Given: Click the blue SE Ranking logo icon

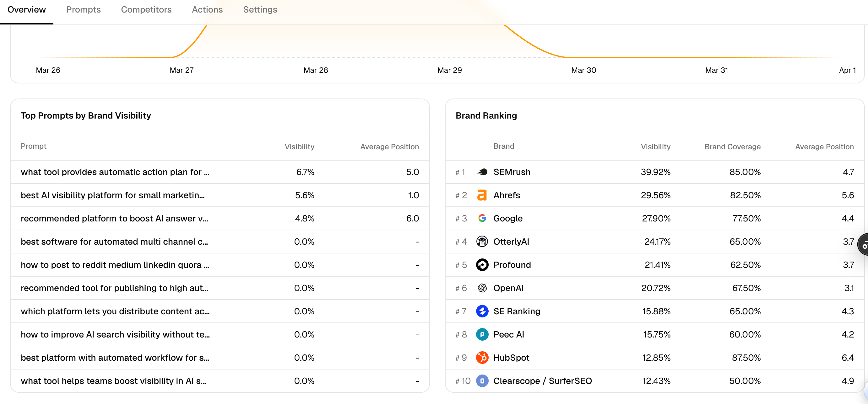Looking at the screenshot, I should 482,311.
